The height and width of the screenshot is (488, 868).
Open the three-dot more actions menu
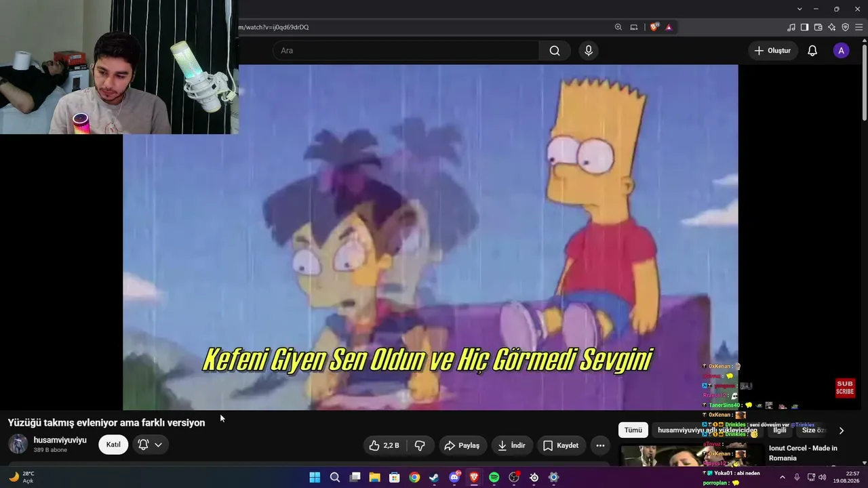coord(600,445)
